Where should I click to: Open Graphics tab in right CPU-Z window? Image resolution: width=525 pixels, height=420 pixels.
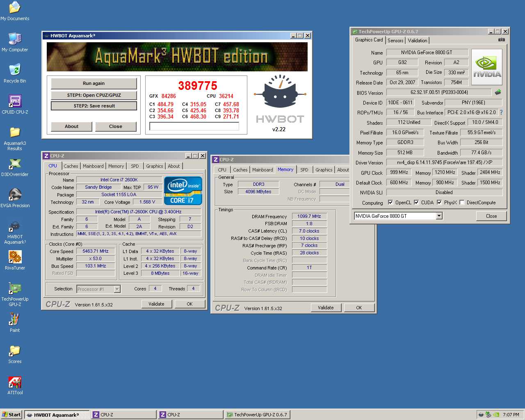tap(324, 170)
